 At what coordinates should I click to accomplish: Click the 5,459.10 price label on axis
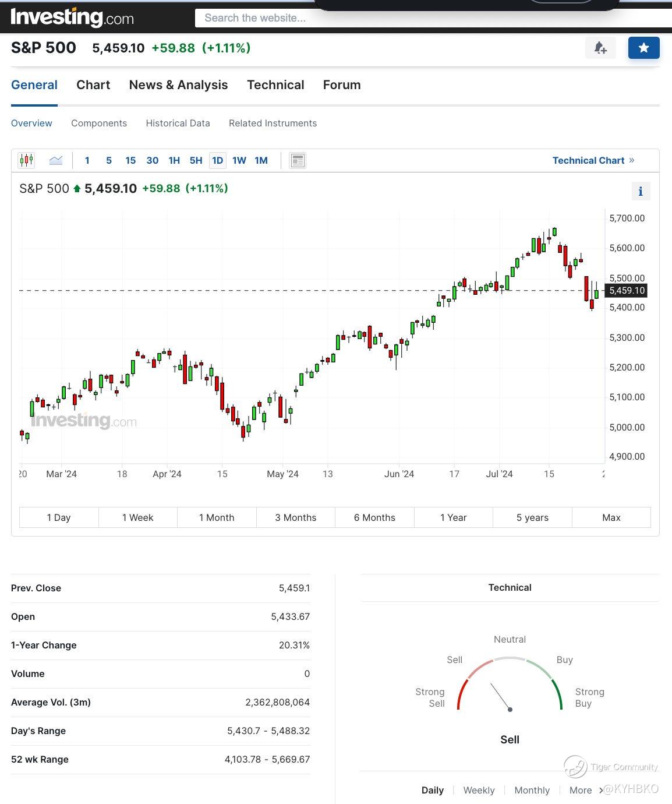(x=627, y=290)
